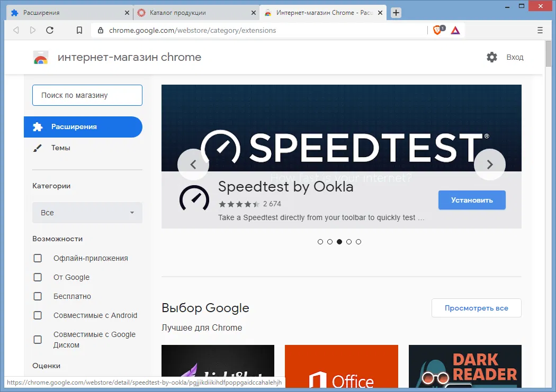Viewport: 556px width, 392px height.
Task: Open the browser hamburger menu
Action: [540, 30]
